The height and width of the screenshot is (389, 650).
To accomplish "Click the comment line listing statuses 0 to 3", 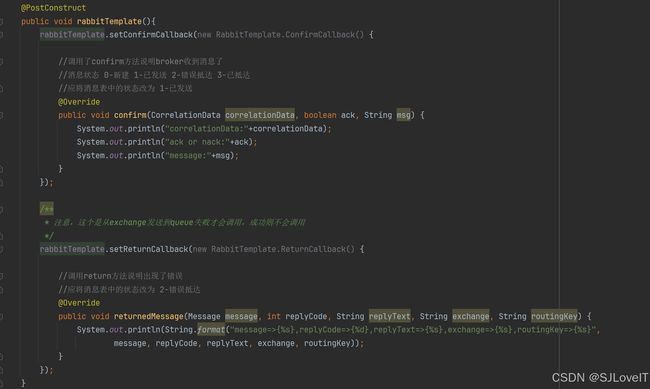I will (154, 75).
